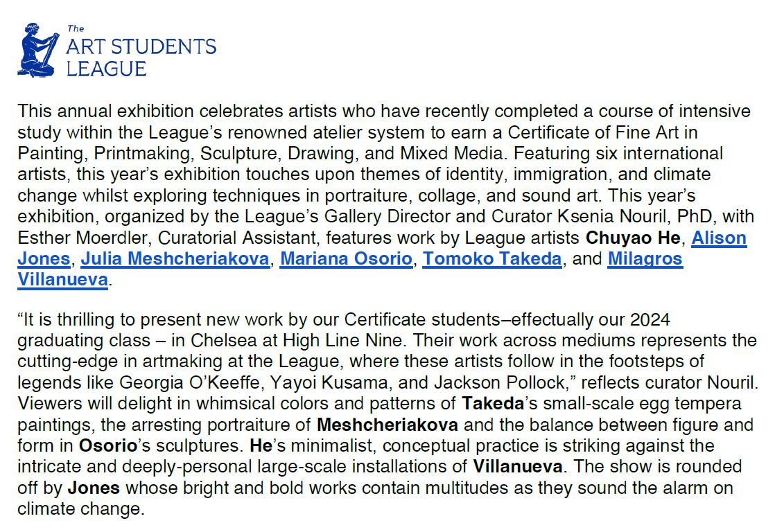
Task: Open the Julia Meshcheriakova hyperlink
Action: (175, 258)
